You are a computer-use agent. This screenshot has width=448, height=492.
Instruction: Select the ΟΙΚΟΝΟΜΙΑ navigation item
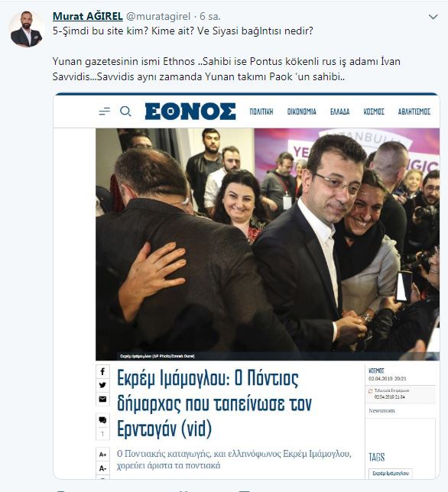(x=301, y=112)
